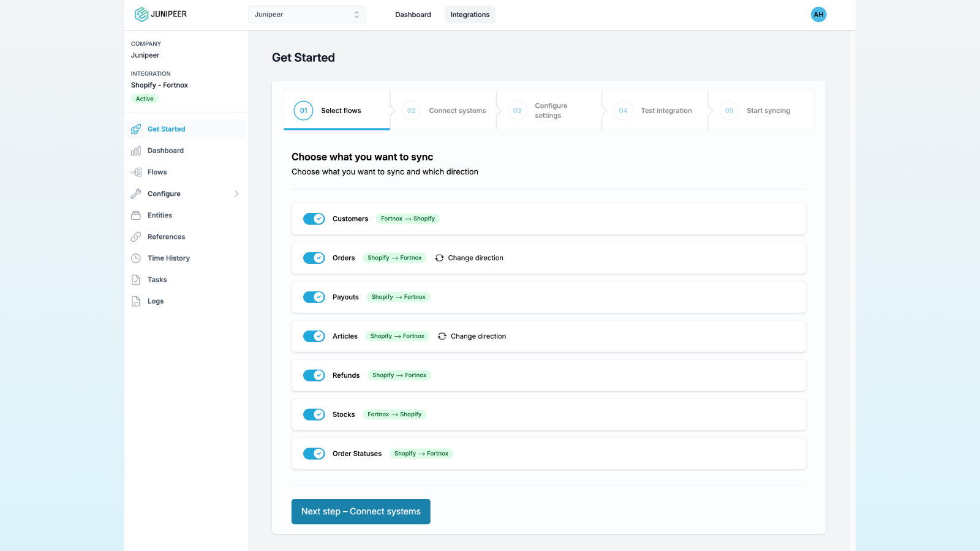Disable the Customers sync toggle
The width and height of the screenshot is (980, 551).
pos(314,219)
